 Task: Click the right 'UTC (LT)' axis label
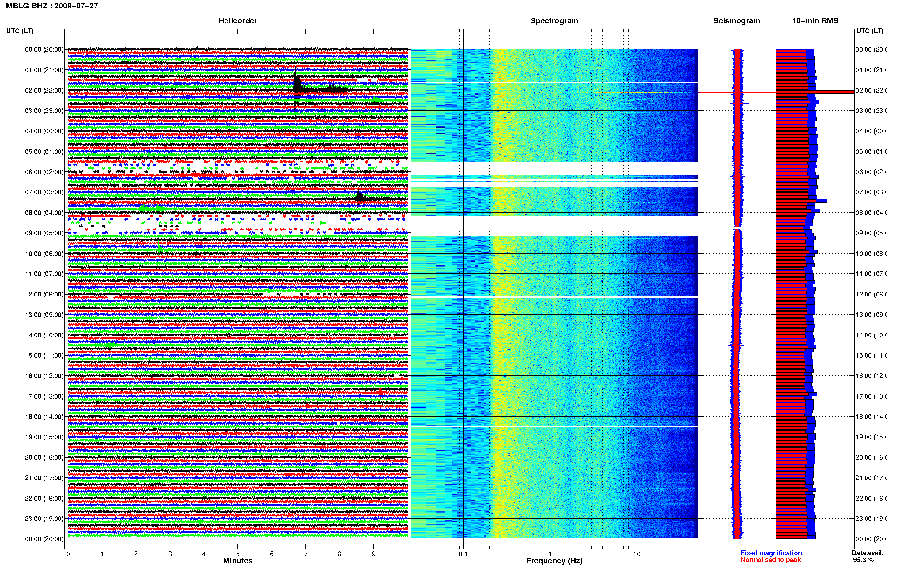pos(870,31)
